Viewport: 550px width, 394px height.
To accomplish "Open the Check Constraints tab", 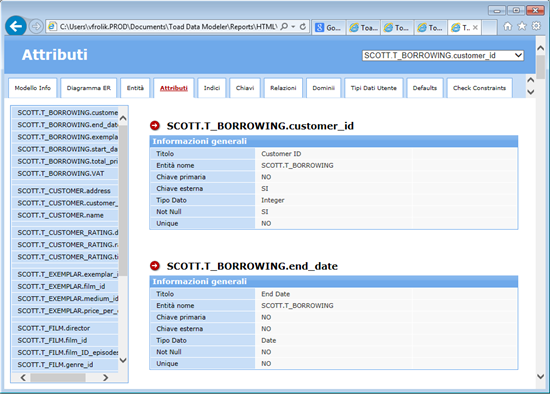I will click(479, 88).
